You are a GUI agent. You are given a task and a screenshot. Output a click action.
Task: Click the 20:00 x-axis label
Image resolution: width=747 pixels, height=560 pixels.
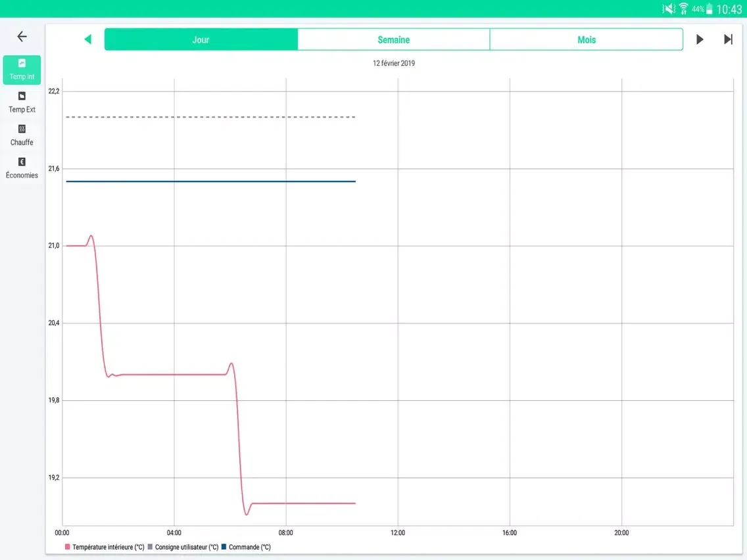621,533
